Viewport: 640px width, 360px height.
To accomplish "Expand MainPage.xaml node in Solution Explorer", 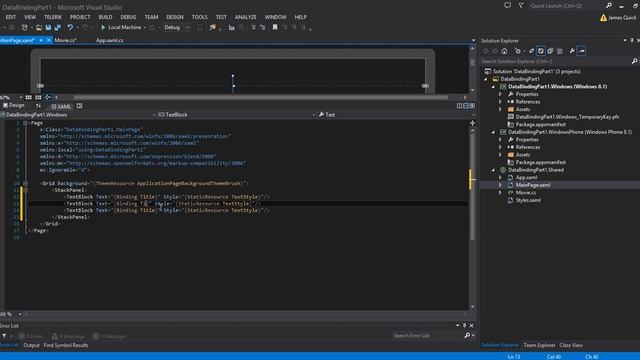I will coord(500,185).
